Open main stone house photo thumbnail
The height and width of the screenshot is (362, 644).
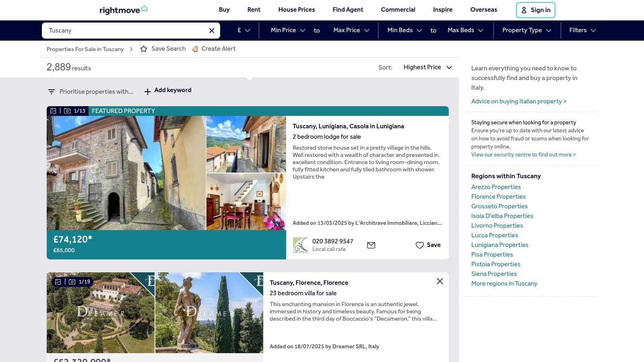[126, 173]
